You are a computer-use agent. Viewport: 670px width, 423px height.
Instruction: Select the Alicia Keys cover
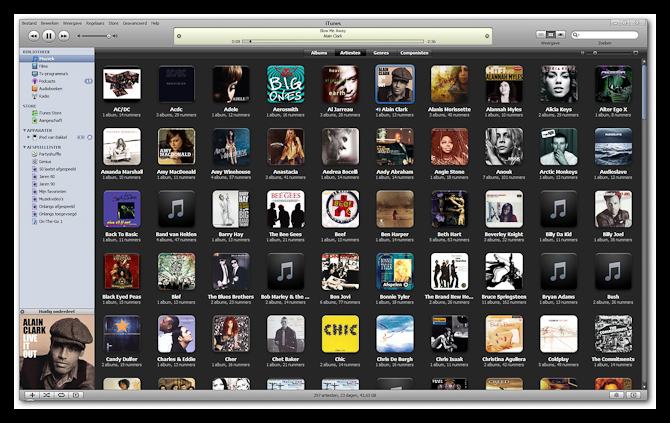pos(558,84)
